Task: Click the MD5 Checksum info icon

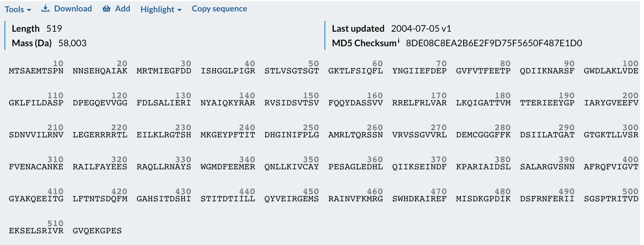Action: tap(398, 40)
